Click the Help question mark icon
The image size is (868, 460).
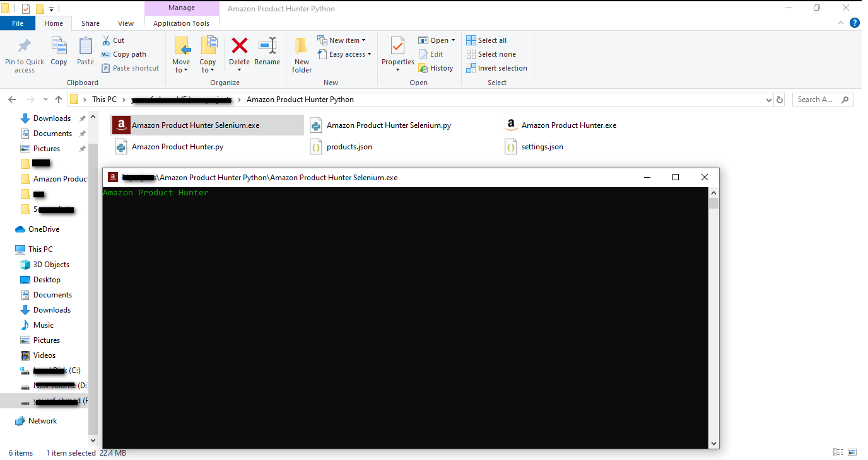click(x=855, y=23)
